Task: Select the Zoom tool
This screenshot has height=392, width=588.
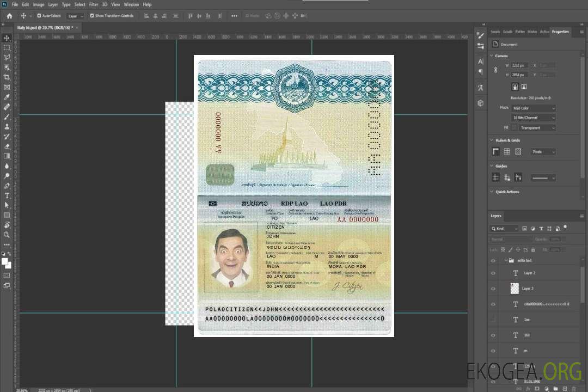Action: pyautogui.click(x=7, y=235)
